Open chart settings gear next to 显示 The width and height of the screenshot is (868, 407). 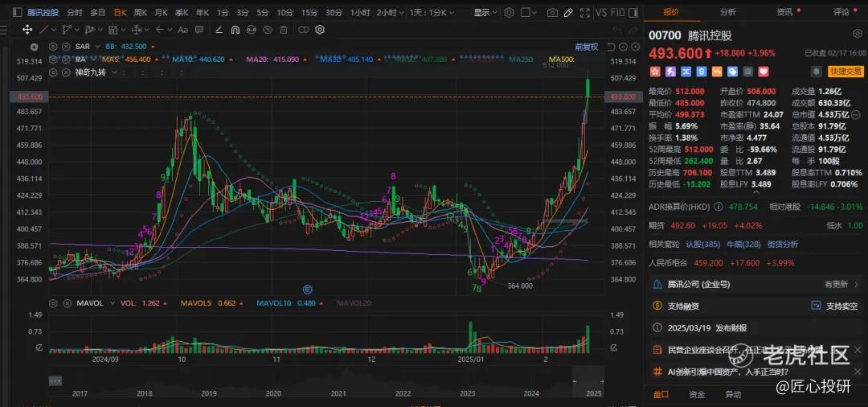(509, 12)
